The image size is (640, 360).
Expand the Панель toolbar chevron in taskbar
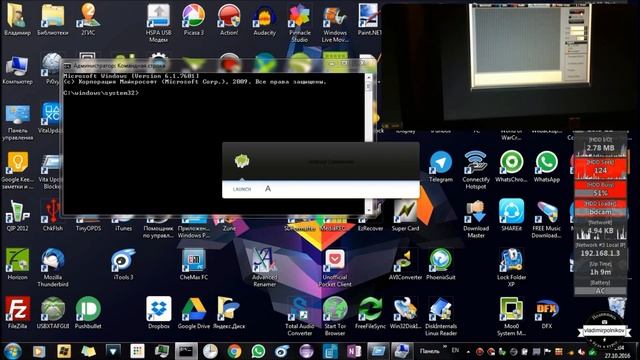tap(445, 348)
